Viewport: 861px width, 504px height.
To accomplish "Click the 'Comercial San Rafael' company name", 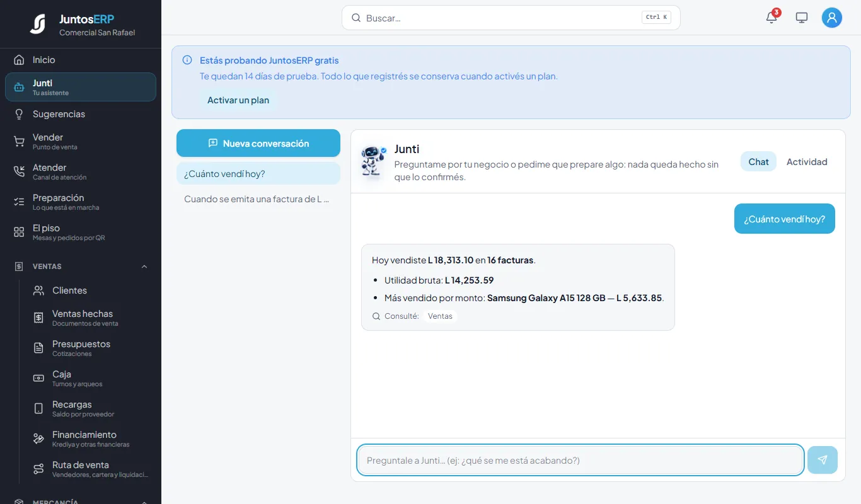I will (97, 33).
